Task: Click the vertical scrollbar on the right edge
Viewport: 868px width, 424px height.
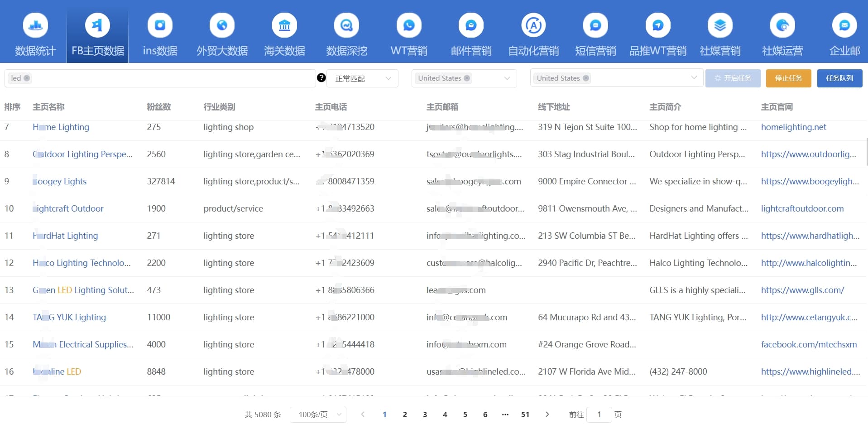Action: click(x=866, y=152)
